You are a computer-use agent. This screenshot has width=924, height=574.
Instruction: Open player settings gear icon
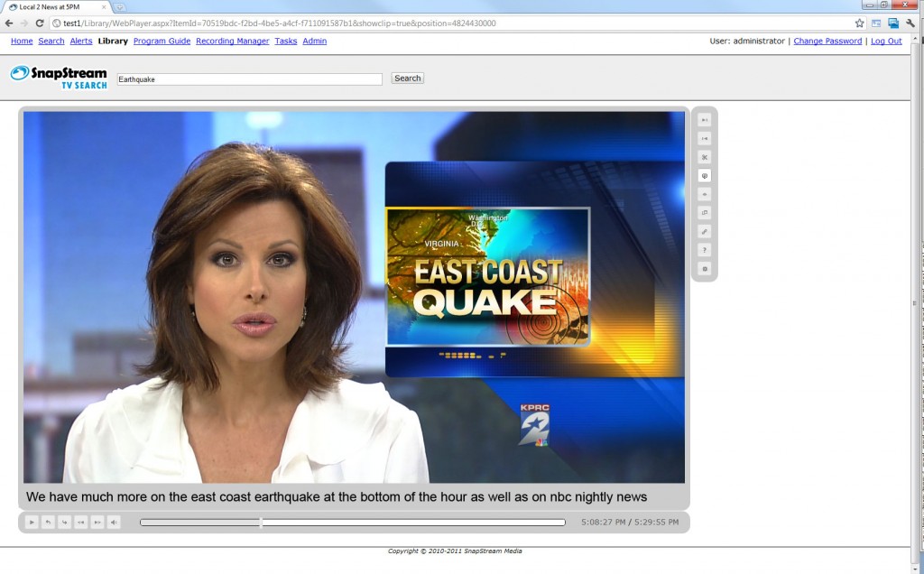point(705,269)
